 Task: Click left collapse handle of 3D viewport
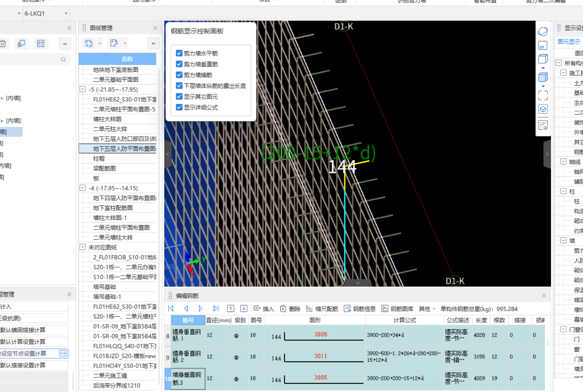pyautogui.click(x=168, y=154)
